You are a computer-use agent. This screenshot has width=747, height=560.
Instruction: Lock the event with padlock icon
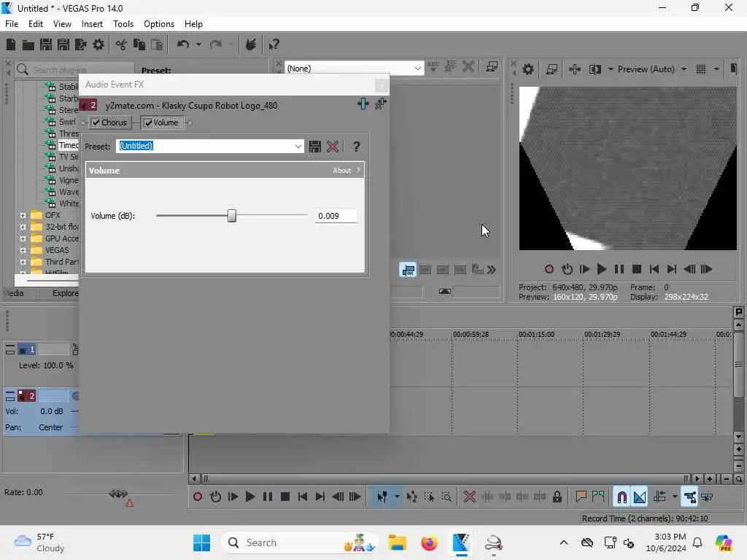(x=557, y=497)
